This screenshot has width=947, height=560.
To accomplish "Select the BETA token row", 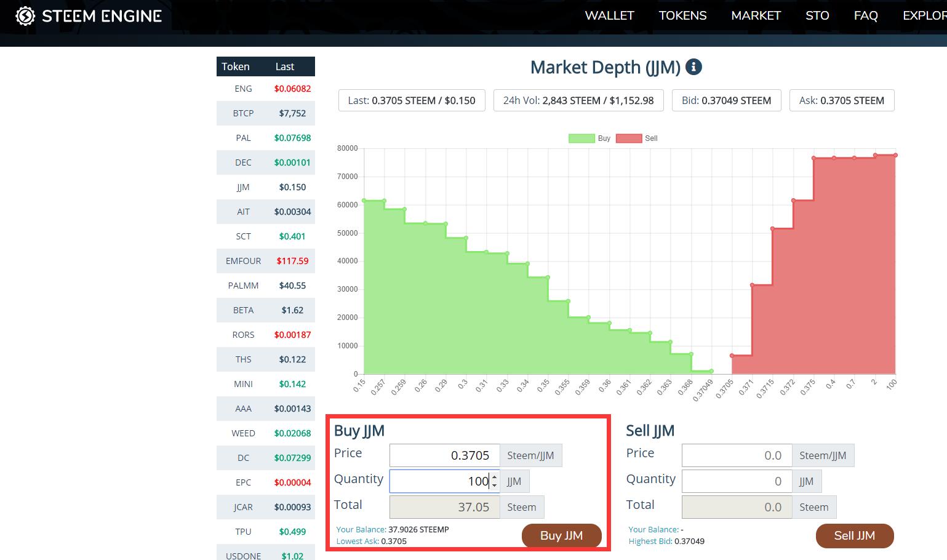I will pyautogui.click(x=266, y=310).
